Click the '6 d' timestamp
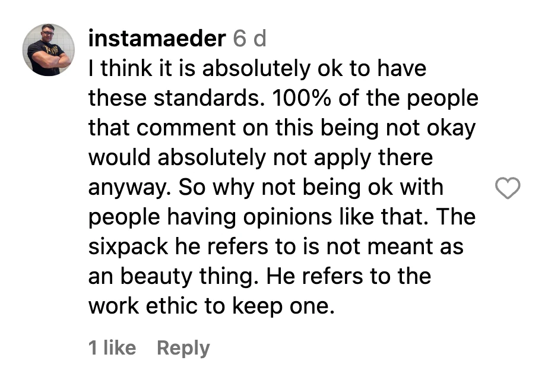This screenshot has height=392, width=545. (x=250, y=39)
